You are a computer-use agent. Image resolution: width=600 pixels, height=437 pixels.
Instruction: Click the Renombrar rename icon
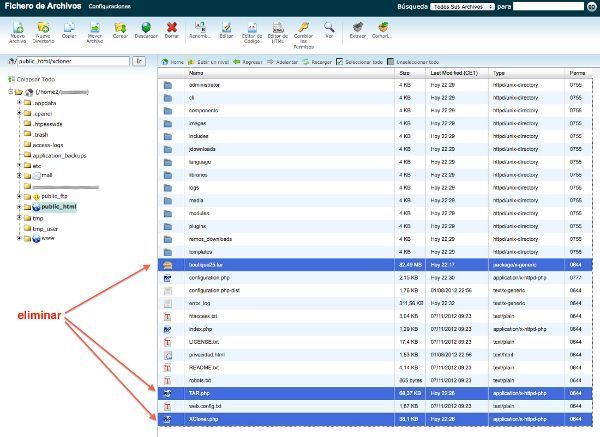[x=200, y=28]
